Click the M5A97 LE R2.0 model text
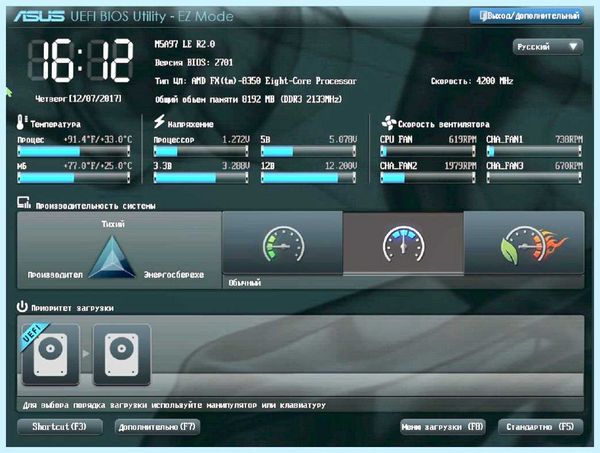600x453 pixels. click(x=185, y=44)
